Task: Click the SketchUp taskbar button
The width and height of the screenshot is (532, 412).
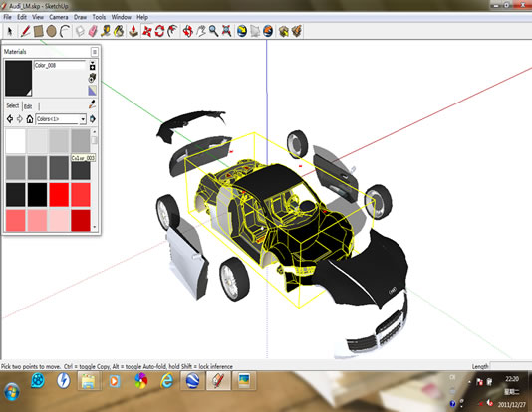Action: (x=218, y=381)
